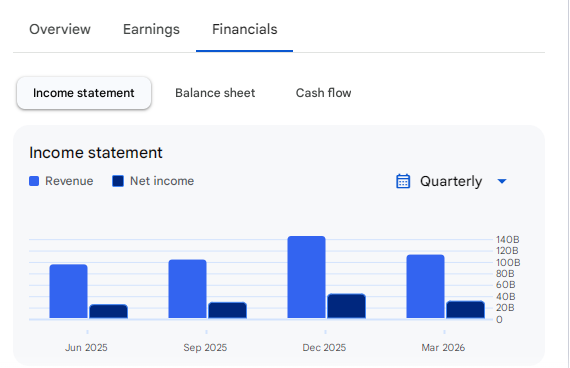Select the Sep 2025 revenue bar

187,289
